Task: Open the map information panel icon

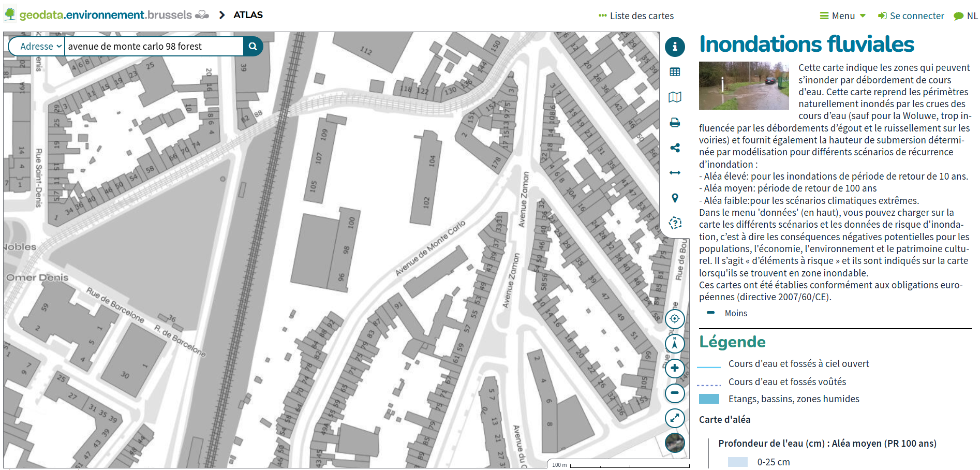Action: [675, 47]
